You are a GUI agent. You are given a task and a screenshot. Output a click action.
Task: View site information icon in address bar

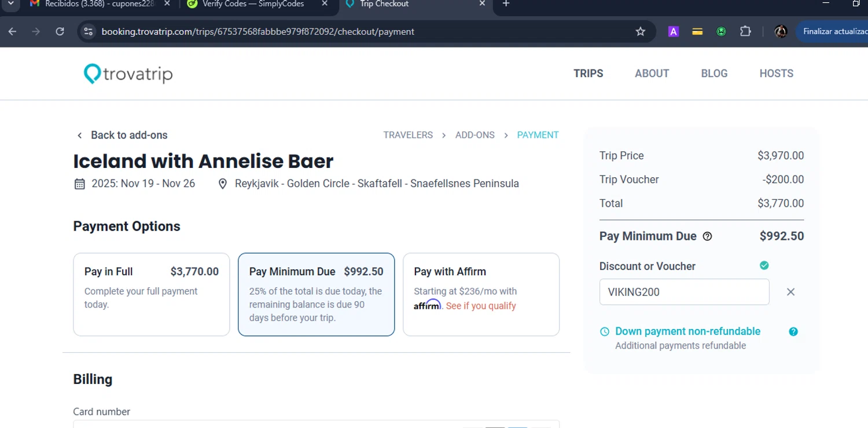point(89,31)
